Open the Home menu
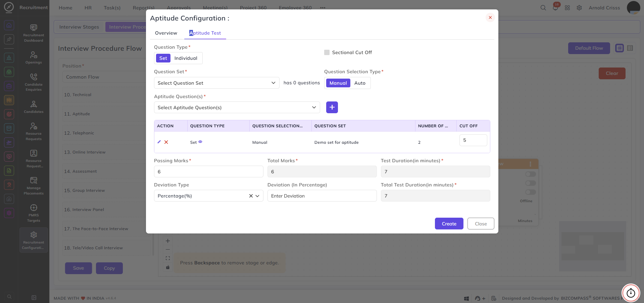Image resolution: width=644 pixels, height=303 pixels. click(x=65, y=8)
